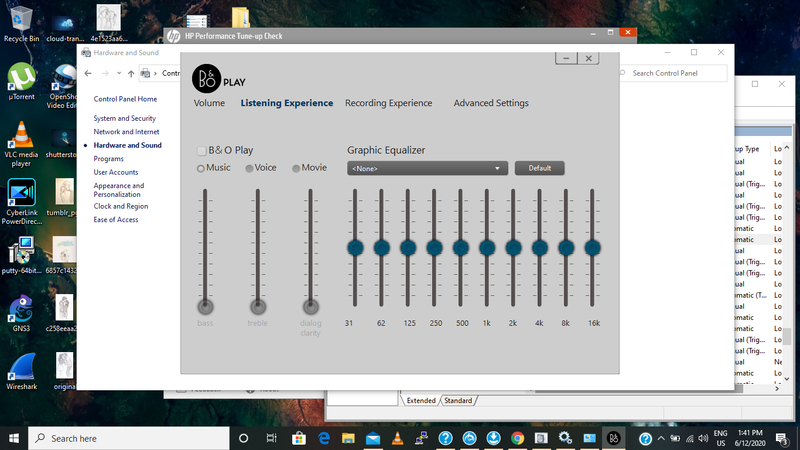Image resolution: width=800 pixels, height=450 pixels.
Task: Open Microsoft Edge from taskbar
Action: point(324,438)
